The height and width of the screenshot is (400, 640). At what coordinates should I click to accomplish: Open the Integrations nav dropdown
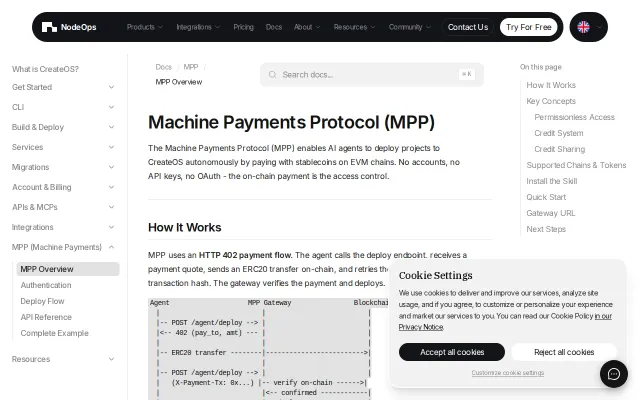tap(198, 27)
